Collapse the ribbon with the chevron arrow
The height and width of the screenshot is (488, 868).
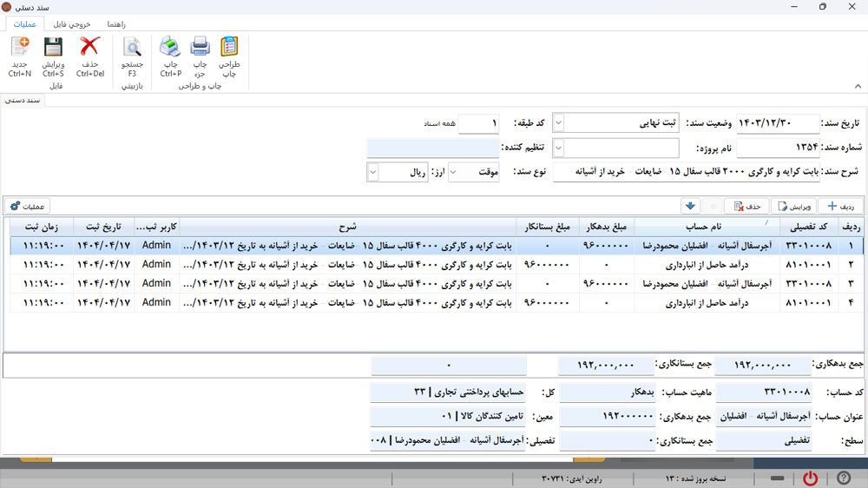858,86
